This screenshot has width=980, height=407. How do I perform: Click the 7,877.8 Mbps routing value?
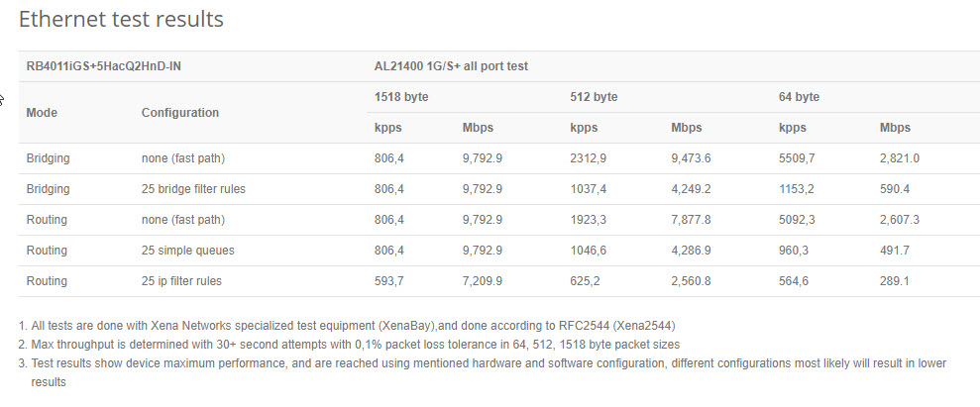[x=691, y=220]
